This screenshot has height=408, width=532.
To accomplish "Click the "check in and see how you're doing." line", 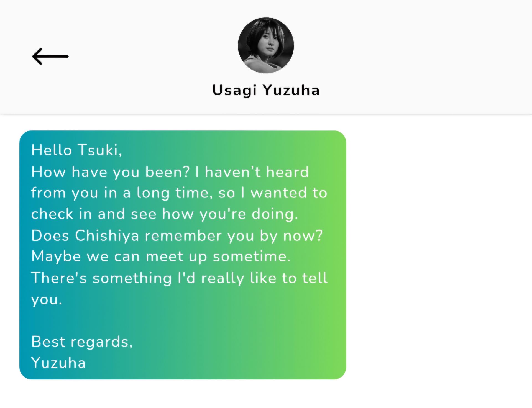I will click(165, 214).
